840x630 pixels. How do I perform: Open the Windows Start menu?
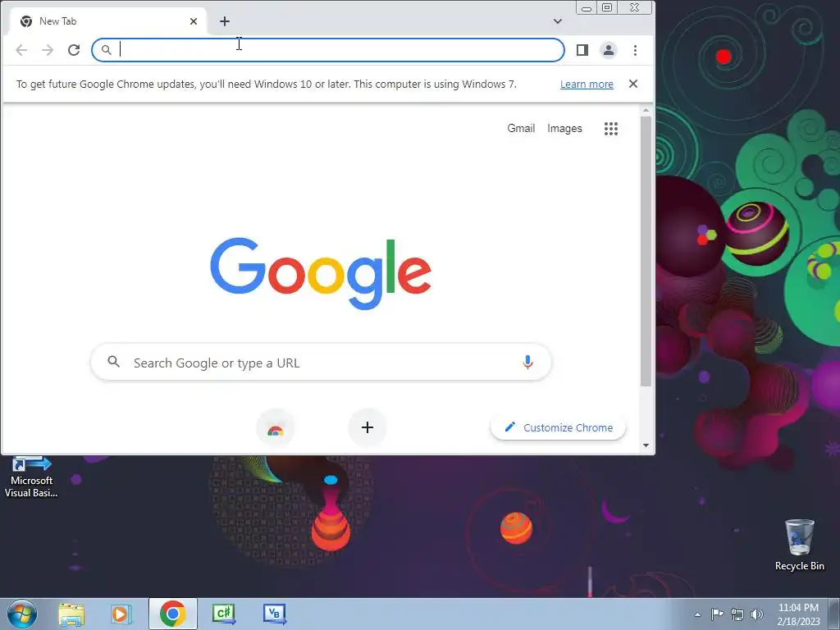click(22, 614)
